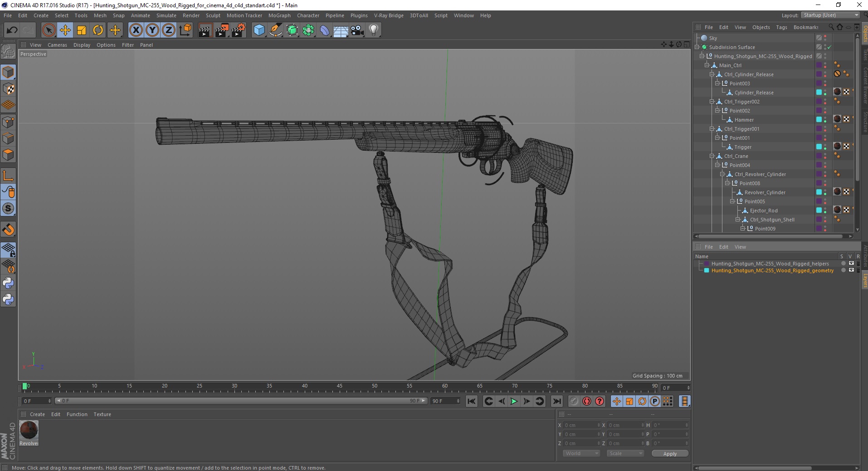Add a Cube primitive object
868x471 pixels.
coord(259,30)
